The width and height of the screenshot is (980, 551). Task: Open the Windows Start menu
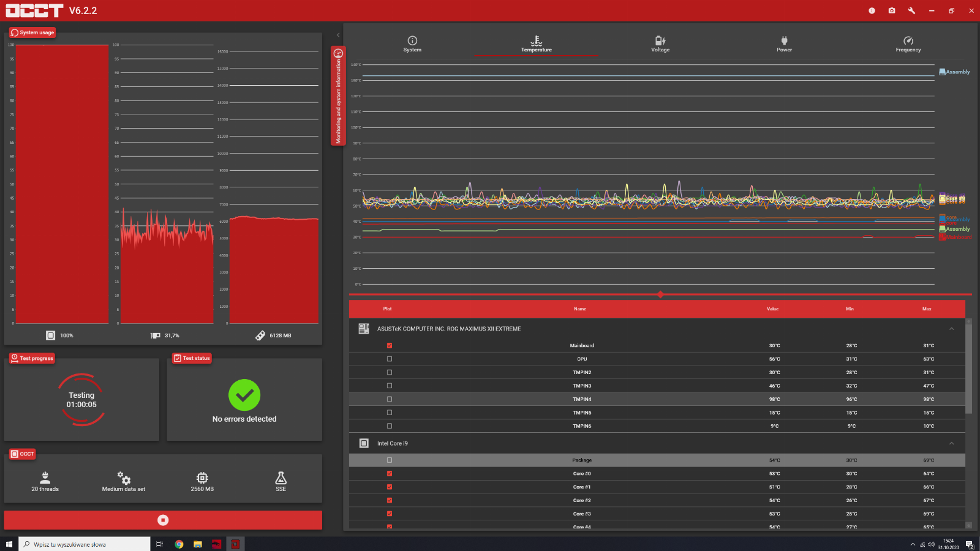click(x=9, y=544)
